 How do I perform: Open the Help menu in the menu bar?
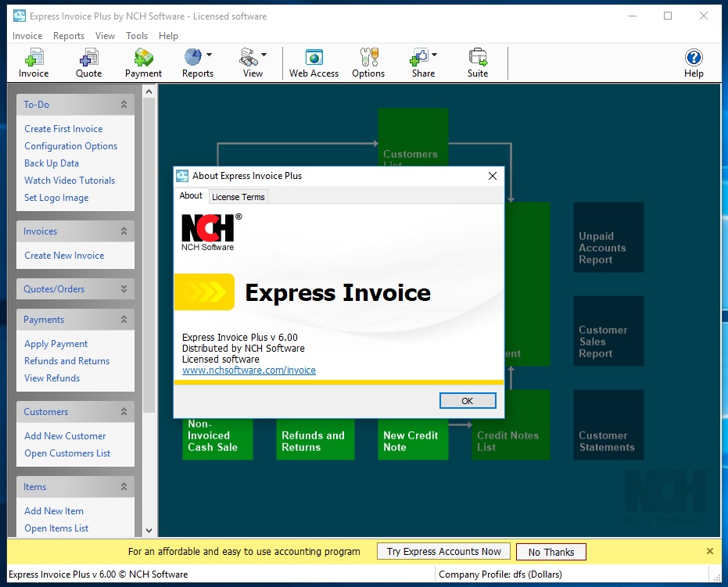[x=168, y=36]
